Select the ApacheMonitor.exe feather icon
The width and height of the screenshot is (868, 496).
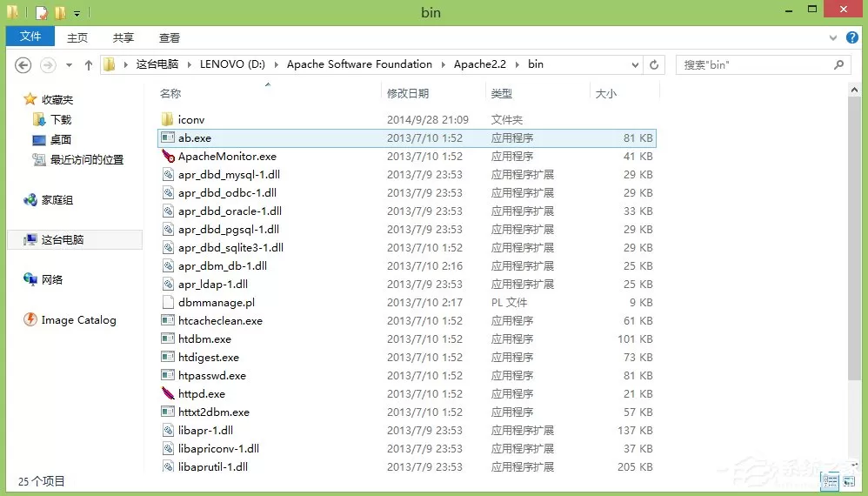[x=168, y=156]
